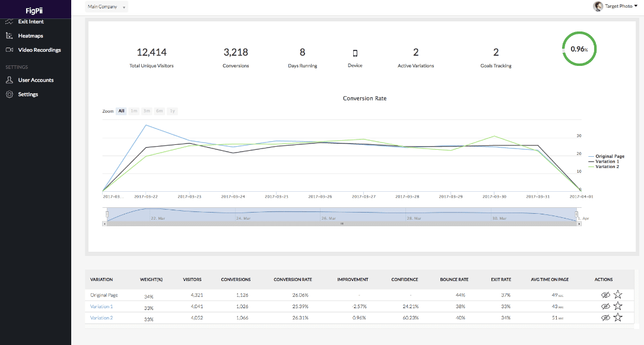
Task: Open Heatmaps from the sidebar
Action: coord(9,36)
